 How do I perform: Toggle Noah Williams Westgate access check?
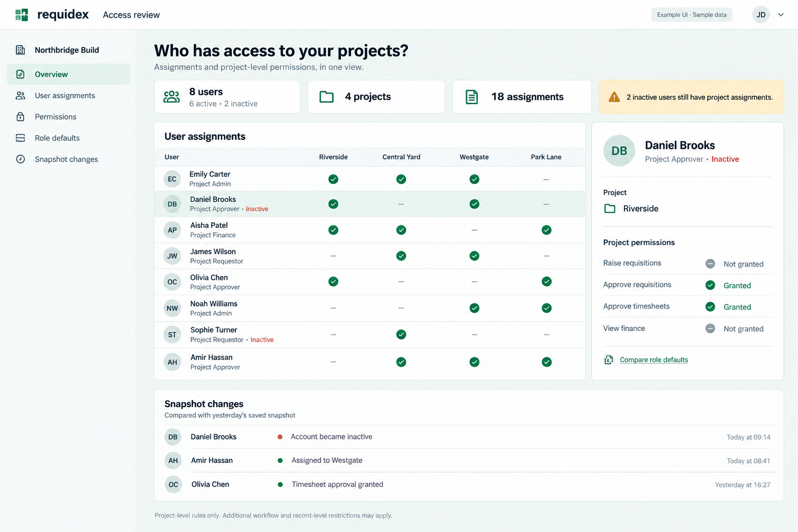point(474,308)
